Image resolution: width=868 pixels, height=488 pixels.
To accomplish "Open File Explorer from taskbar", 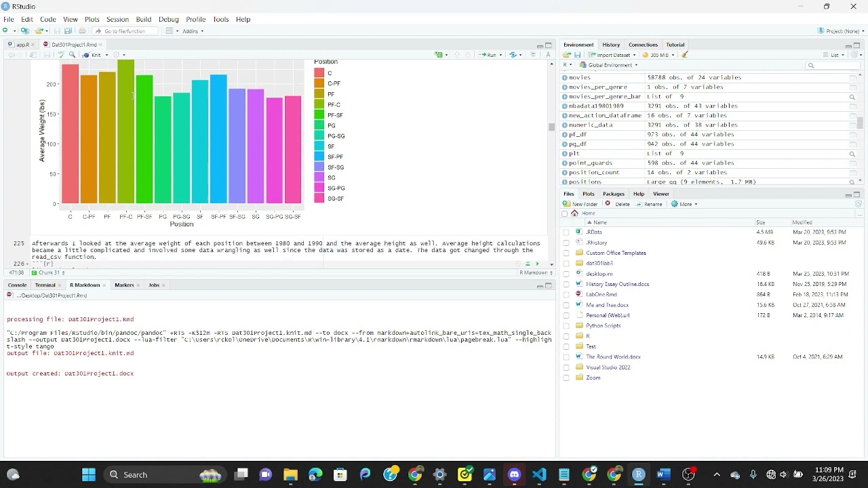I will click(x=290, y=474).
